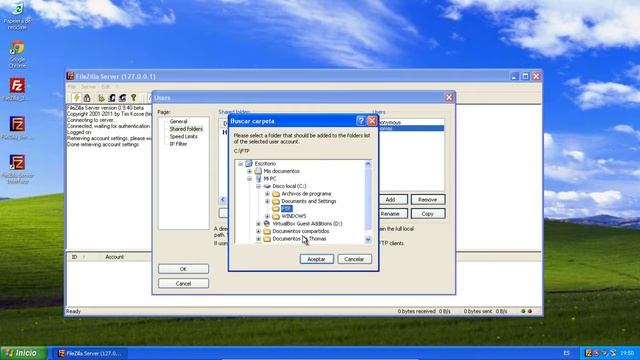Viewport: 640px width, 360px height.
Task: Select Documents and Settings folder
Action: (x=309, y=201)
